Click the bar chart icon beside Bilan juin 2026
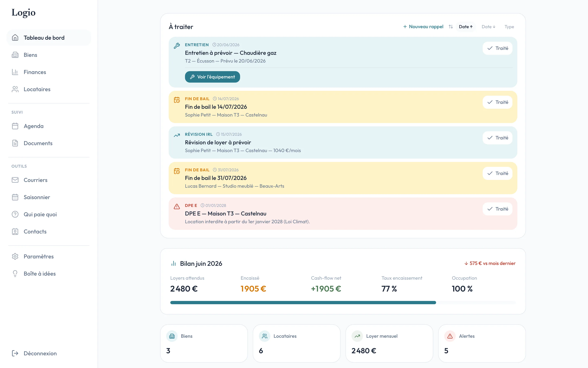This screenshot has height=368, width=588. click(x=174, y=264)
